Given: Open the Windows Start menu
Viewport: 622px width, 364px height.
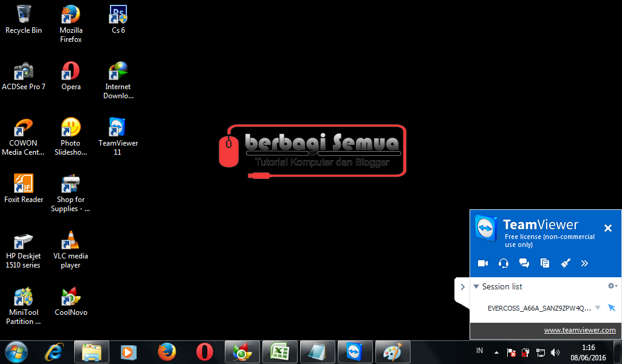Looking at the screenshot, I should pos(15,351).
